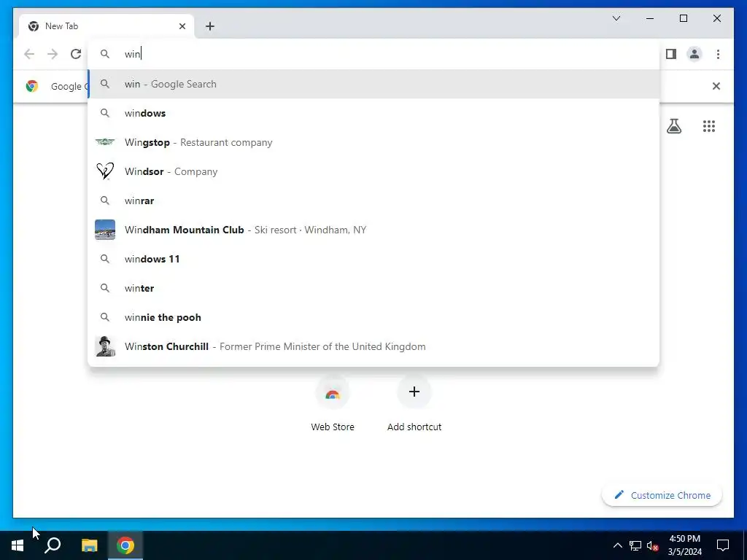Image resolution: width=747 pixels, height=560 pixels.
Task: Open the notification center icon
Action: point(723,545)
